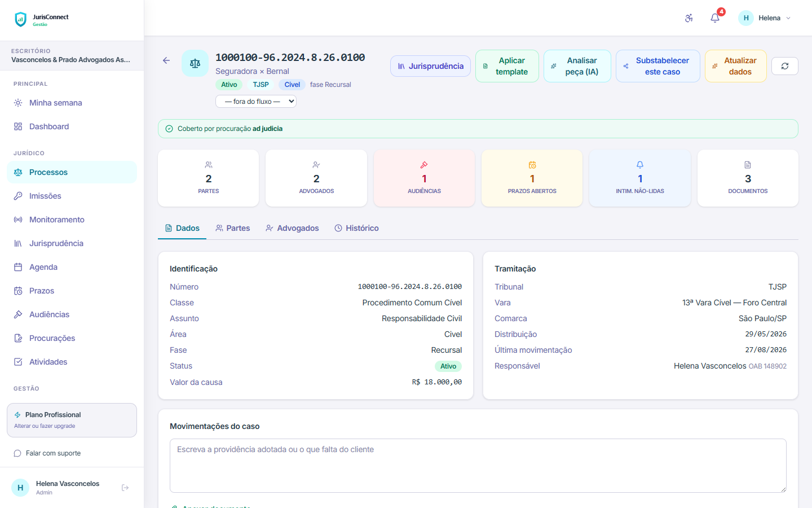The image size is (812, 508).
Task: Switch to the Partes tab
Action: click(233, 228)
